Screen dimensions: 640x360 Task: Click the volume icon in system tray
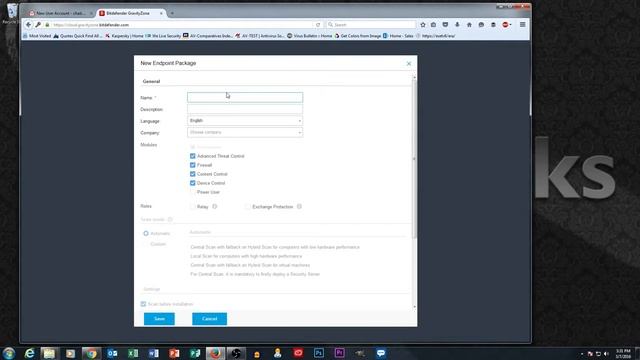[606, 354]
